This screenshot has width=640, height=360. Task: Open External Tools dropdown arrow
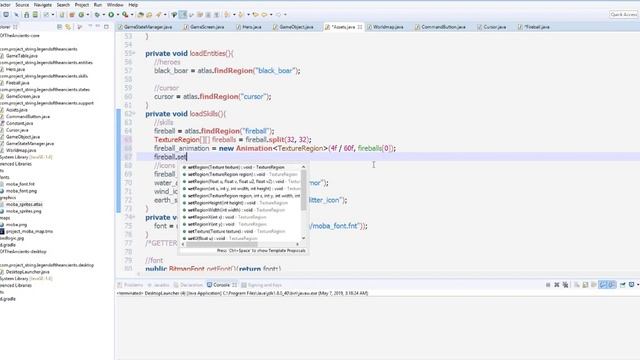(x=132, y=15)
